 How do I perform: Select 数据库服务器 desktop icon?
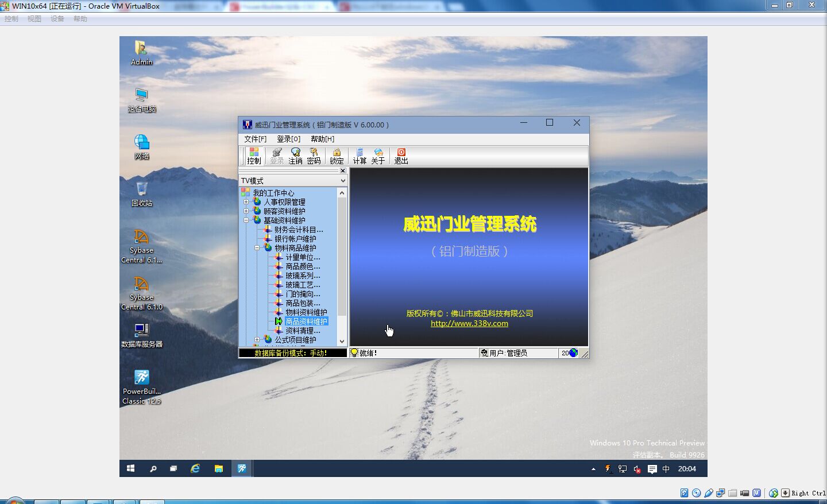(x=141, y=335)
